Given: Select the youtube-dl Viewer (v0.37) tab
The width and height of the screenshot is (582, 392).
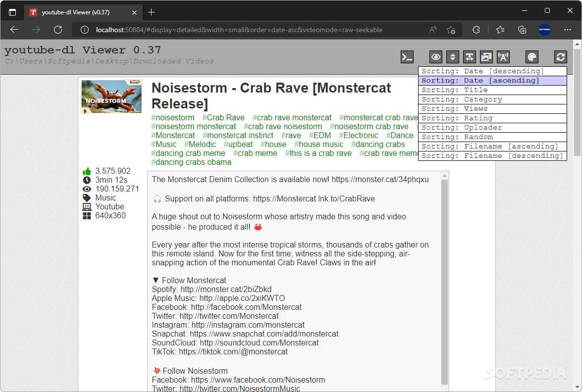Looking at the screenshot, I should pos(84,12).
